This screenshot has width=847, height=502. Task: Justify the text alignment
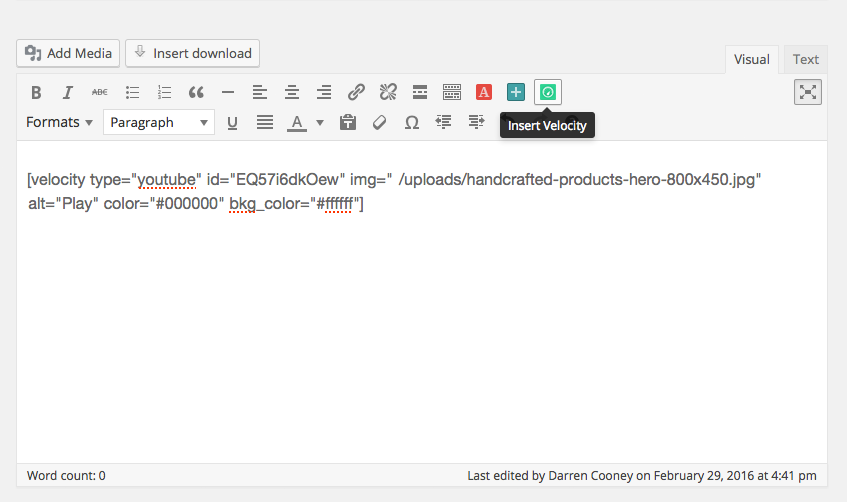pyautogui.click(x=265, y=123)
